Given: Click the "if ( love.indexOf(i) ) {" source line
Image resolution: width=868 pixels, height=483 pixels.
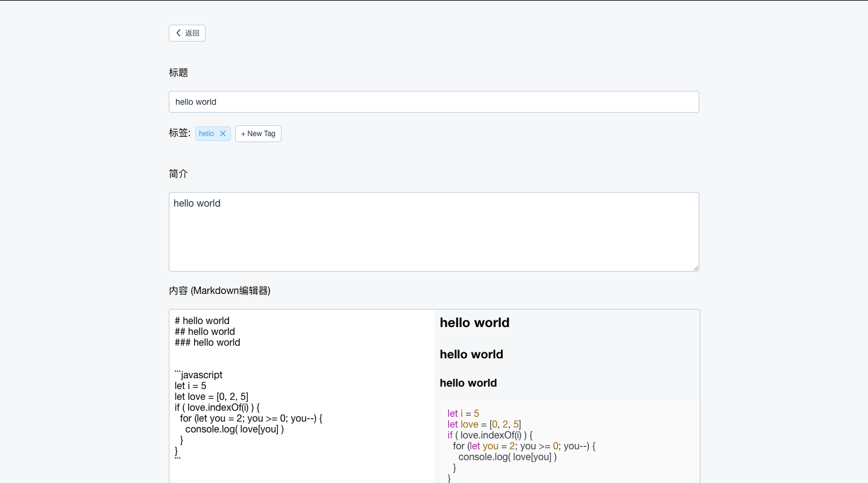Looking at the screenshot, I should point(217,407).
